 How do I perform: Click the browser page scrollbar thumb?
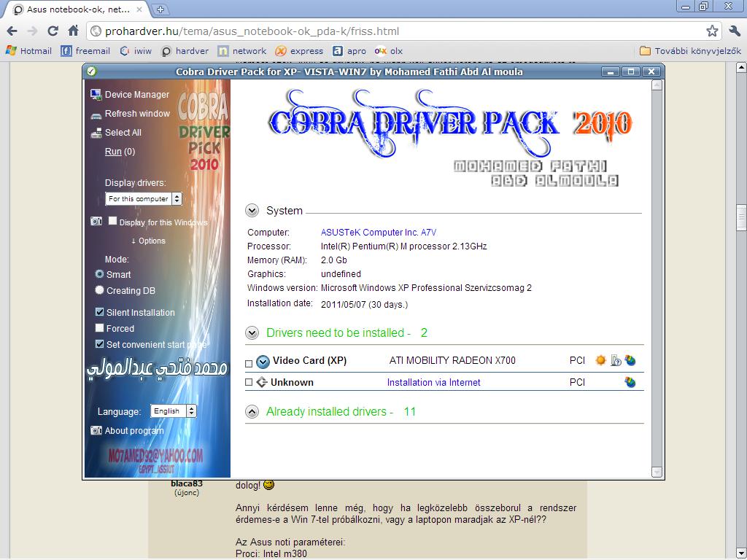point(741,218)
